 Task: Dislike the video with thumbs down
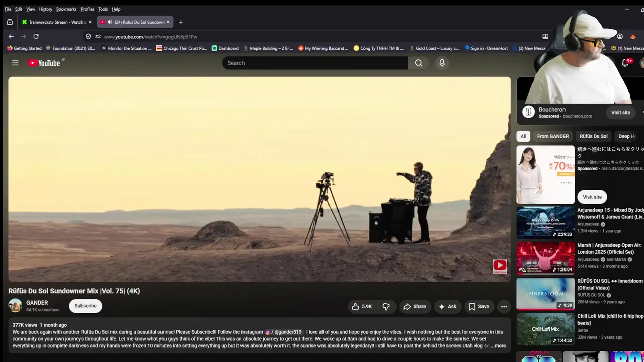pyautogui.click(x=386, y=306)
